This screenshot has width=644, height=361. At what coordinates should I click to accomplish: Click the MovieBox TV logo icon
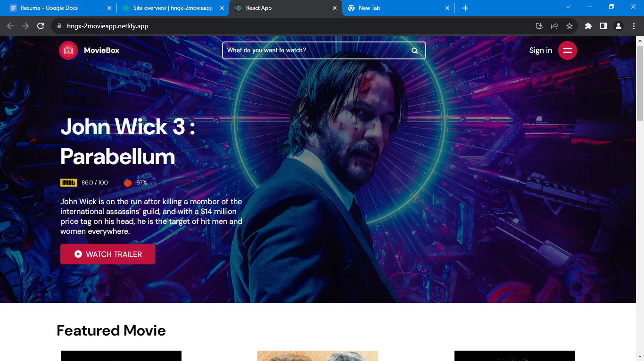(x=68, y=50)
